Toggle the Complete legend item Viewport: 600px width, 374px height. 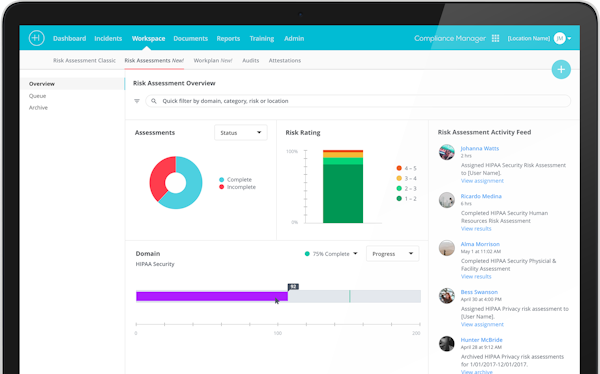click(235, 180)
